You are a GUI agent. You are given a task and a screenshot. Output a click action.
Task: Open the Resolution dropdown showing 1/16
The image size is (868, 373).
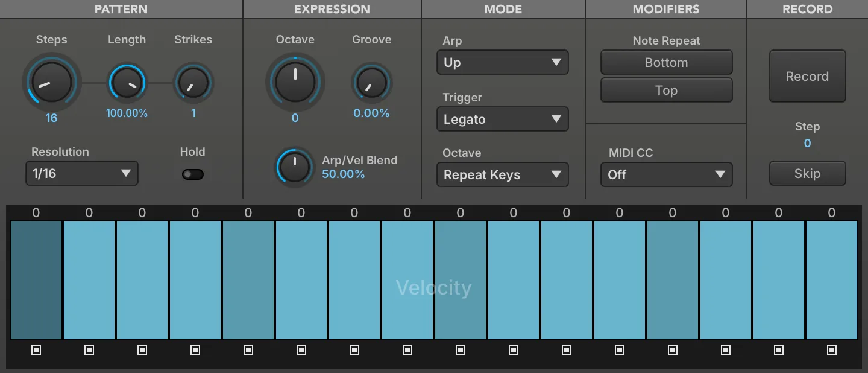(x=82, y=173)
